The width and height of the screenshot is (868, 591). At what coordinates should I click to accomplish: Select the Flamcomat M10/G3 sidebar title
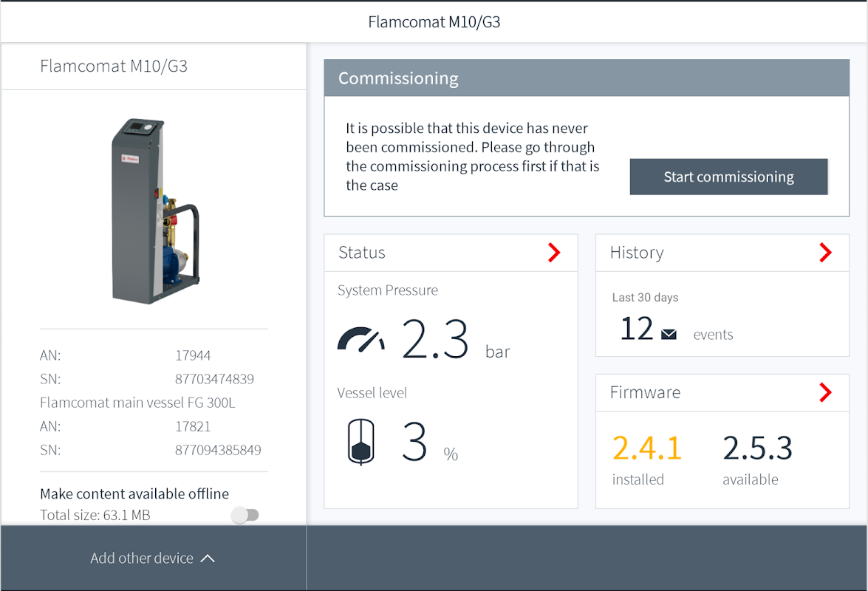coord(114,66)
